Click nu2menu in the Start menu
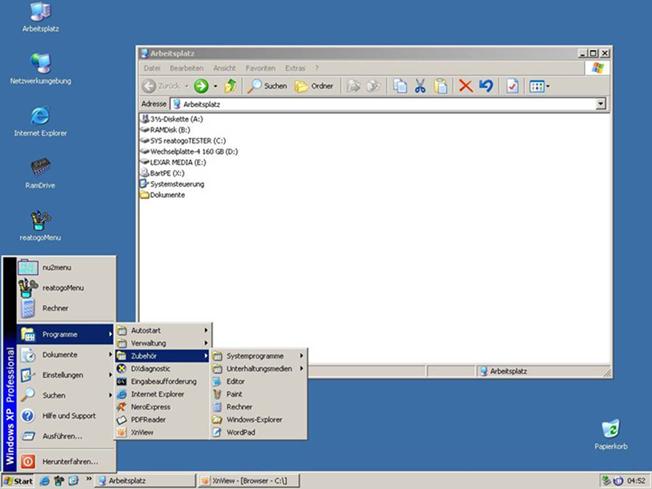This screenshot has width=652, height=489. click(66, 267)
